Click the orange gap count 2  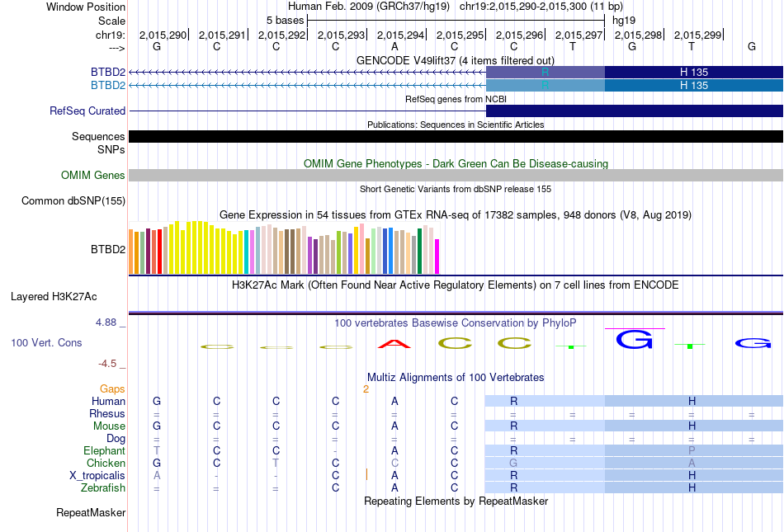pos(366,389)
